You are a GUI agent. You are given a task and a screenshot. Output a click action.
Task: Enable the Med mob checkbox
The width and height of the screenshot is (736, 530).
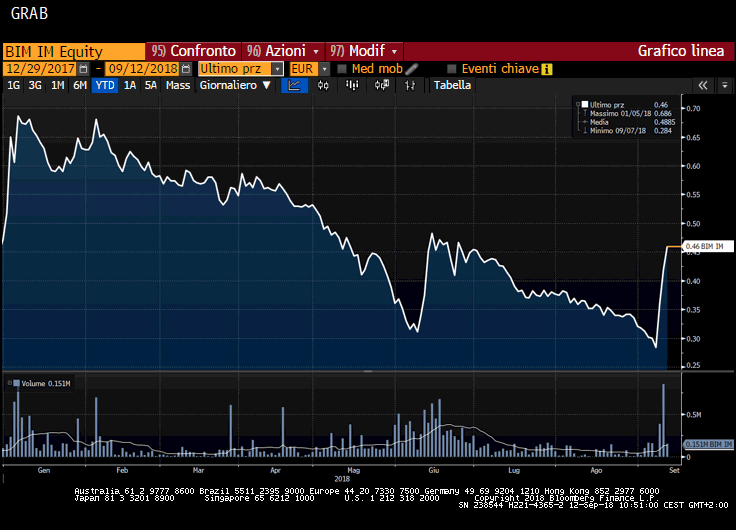(x=342, y=69)
